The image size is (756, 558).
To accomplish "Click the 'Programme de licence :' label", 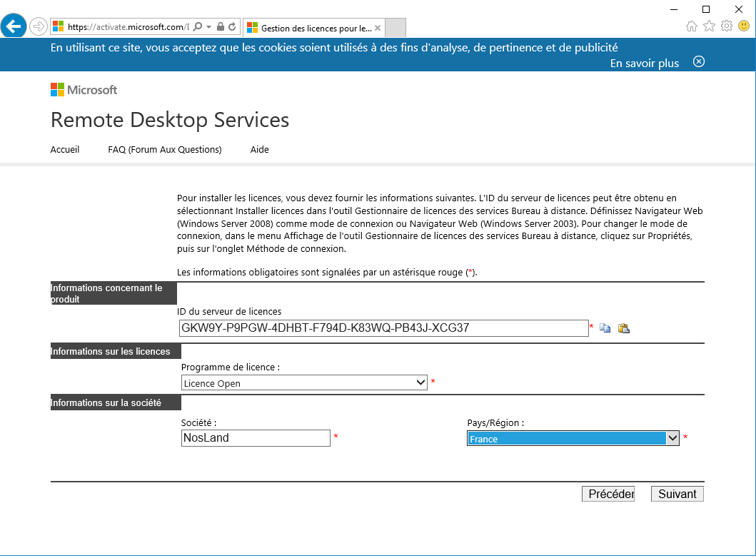I will [x=231, y=367].
